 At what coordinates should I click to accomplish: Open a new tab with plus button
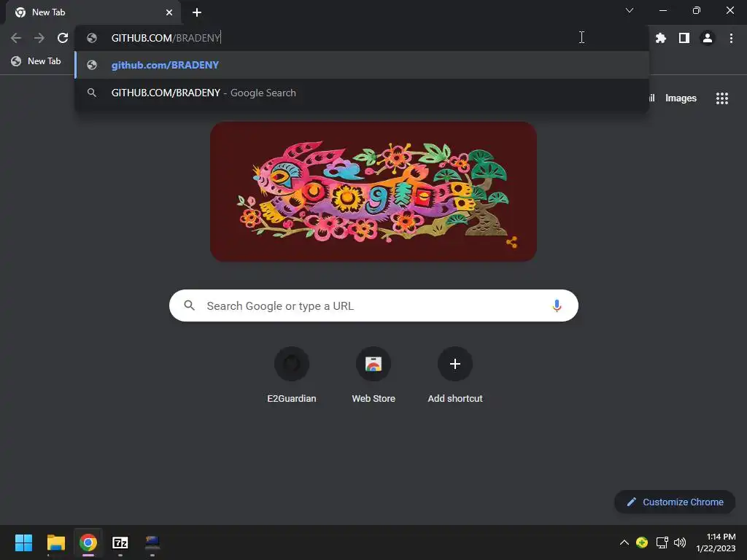pyautogui.click(x=197, y=12)
